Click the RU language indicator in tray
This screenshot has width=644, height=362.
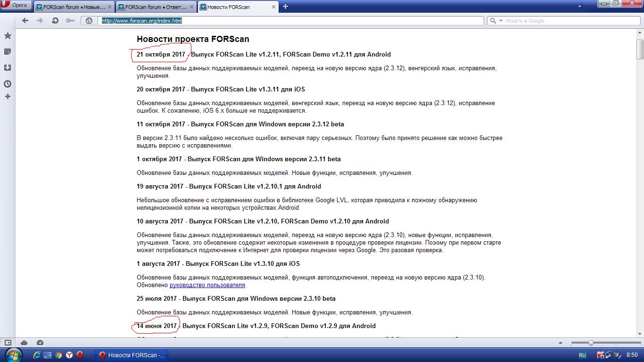point(582,355)
